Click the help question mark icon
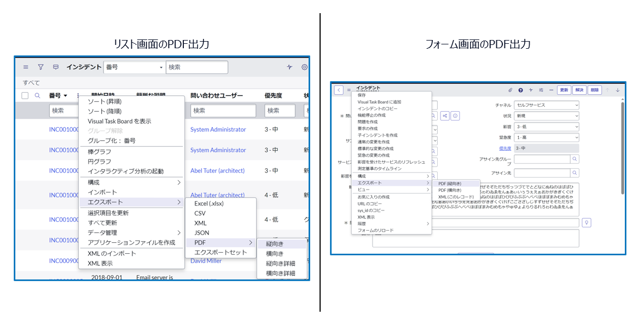This screenshot has width=644, height=314. point(521,90)
